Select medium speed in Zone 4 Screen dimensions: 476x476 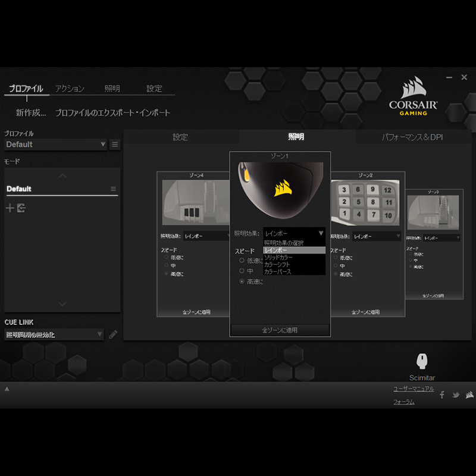coord(167,265)
